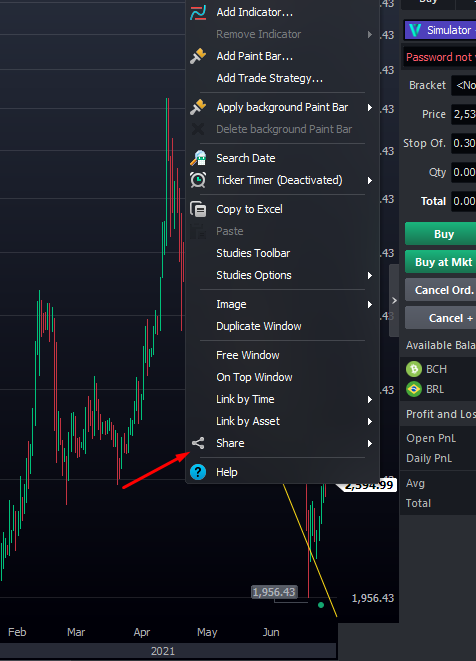Viewport: 476px width, 661px height.
Task: Click the Add Indicator wave icon
Action: (198, 12)
